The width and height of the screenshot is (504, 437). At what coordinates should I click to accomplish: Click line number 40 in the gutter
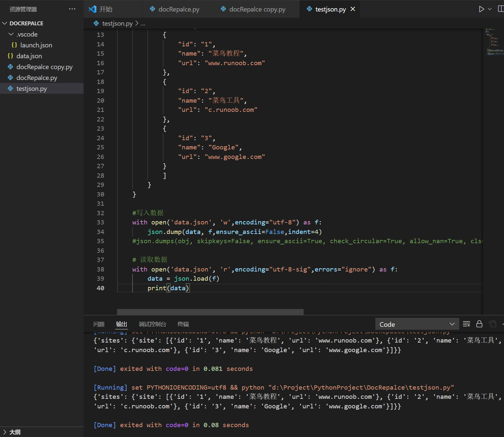100,288
